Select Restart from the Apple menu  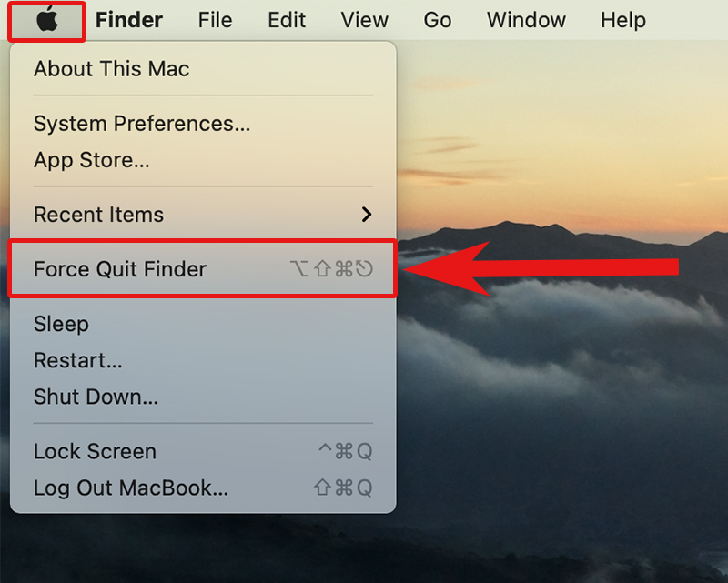point(78,361)
